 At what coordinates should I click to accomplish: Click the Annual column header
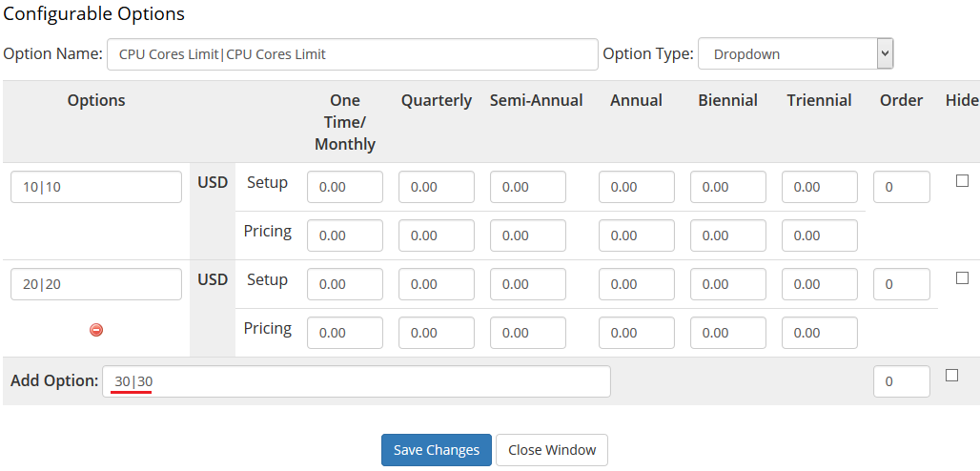pyautogui.click(x=636, y=100)
